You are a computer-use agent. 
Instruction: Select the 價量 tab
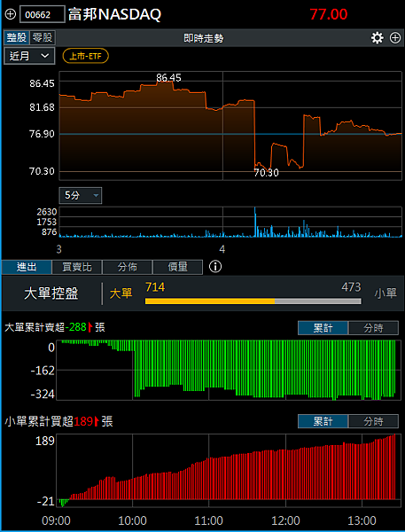(178, 267)
